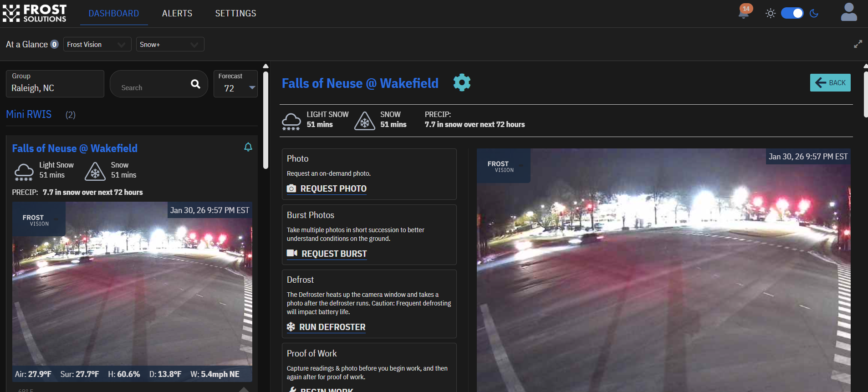The height and width of the screenshot is (392, 868).
Task: Open the notifications bell with 14 alerts
Action: point(744,12)
